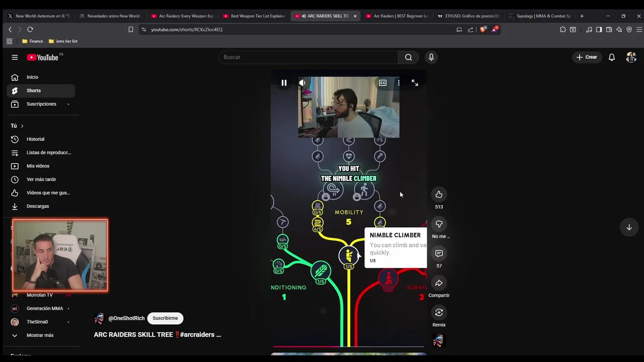The height and width of the screenshot is (362, 644).
Task: Select Shorts in the sidebar
Action: pos(41,90)
